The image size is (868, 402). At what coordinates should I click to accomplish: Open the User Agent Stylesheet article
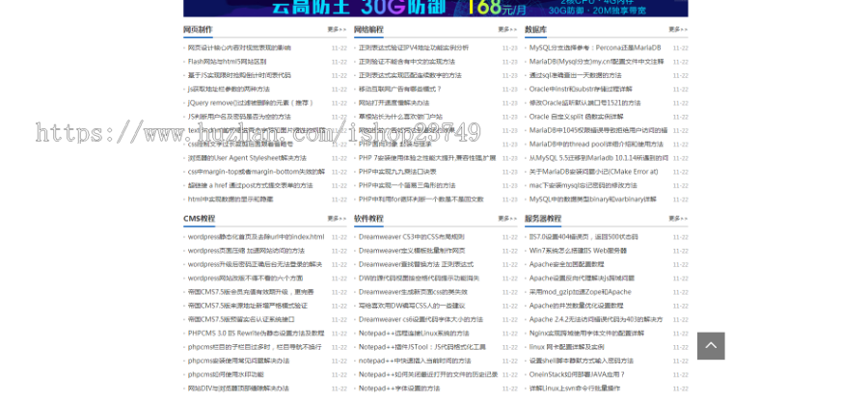coord(247,158)
